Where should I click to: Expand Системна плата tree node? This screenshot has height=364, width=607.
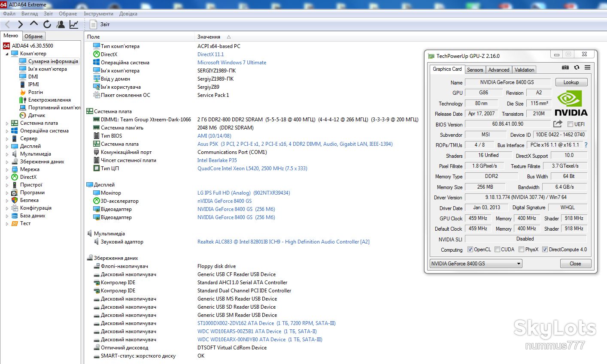point(7,123)
